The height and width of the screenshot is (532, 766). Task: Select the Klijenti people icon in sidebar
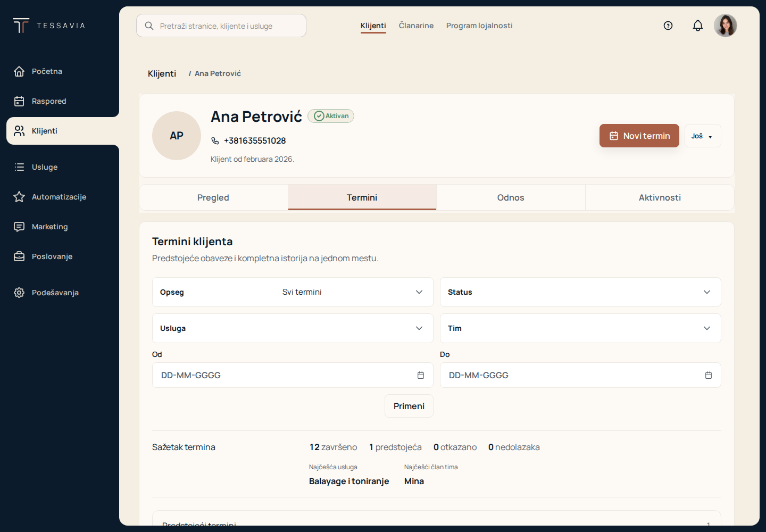[x=19, y=131]
